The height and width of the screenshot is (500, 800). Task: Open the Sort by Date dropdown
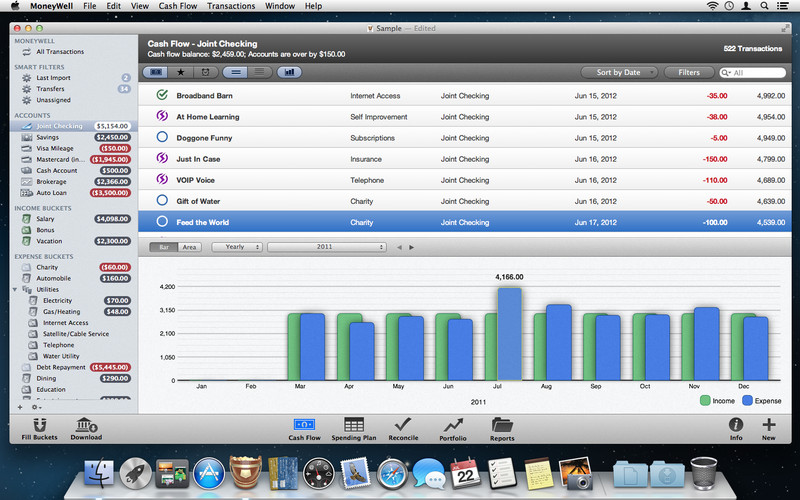(619, 72)
